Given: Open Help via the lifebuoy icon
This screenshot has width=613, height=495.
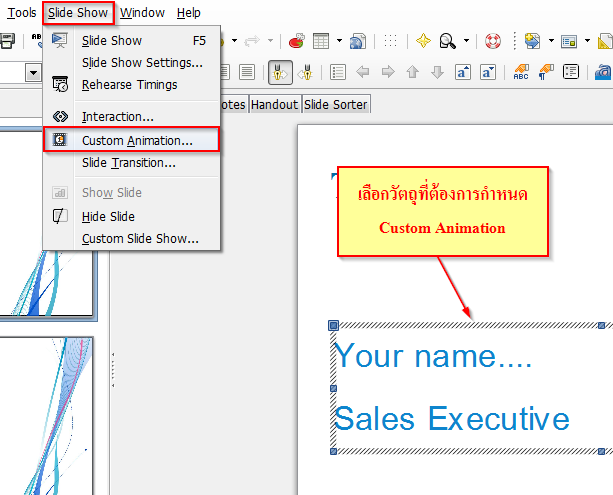Looking at the screenshot, I should pos(493,41).
